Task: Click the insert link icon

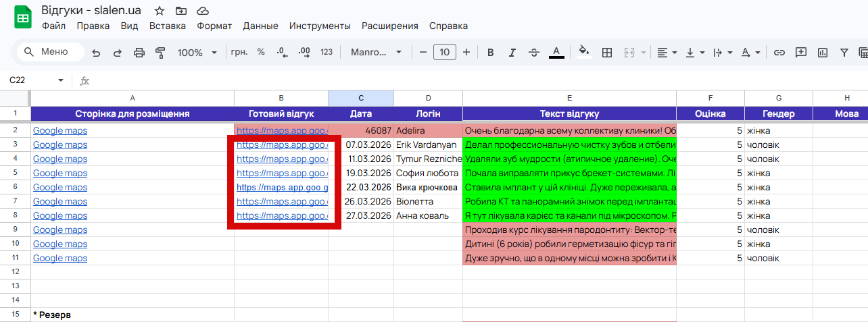Action: (x=779, y=52)
